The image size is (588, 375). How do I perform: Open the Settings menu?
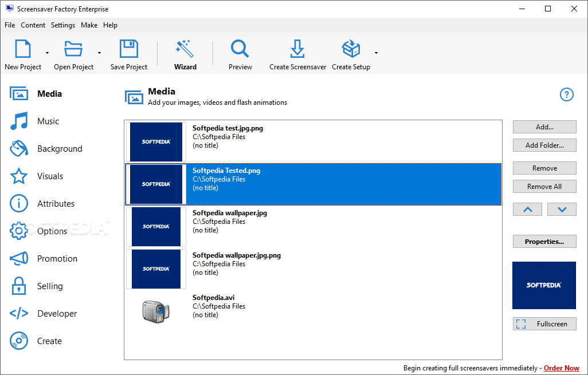click(63, 25)
